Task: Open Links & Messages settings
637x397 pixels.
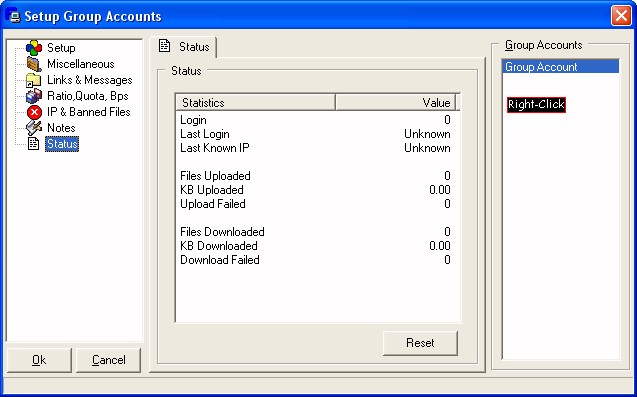Action: click(89, 80)
